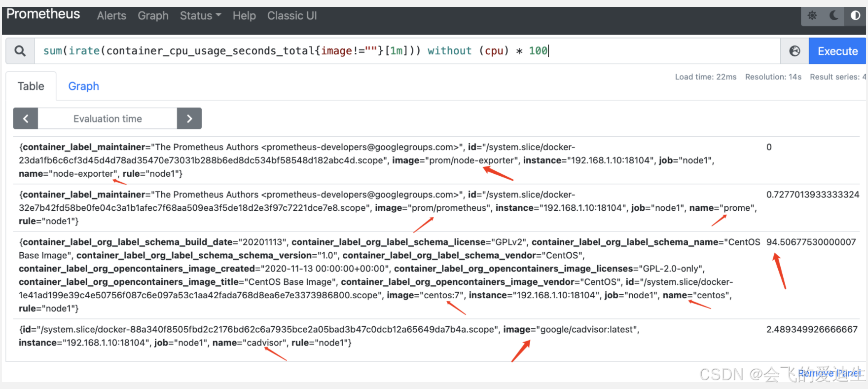
Task: Focus the PromQL expression input
Action: coord(407,51)
